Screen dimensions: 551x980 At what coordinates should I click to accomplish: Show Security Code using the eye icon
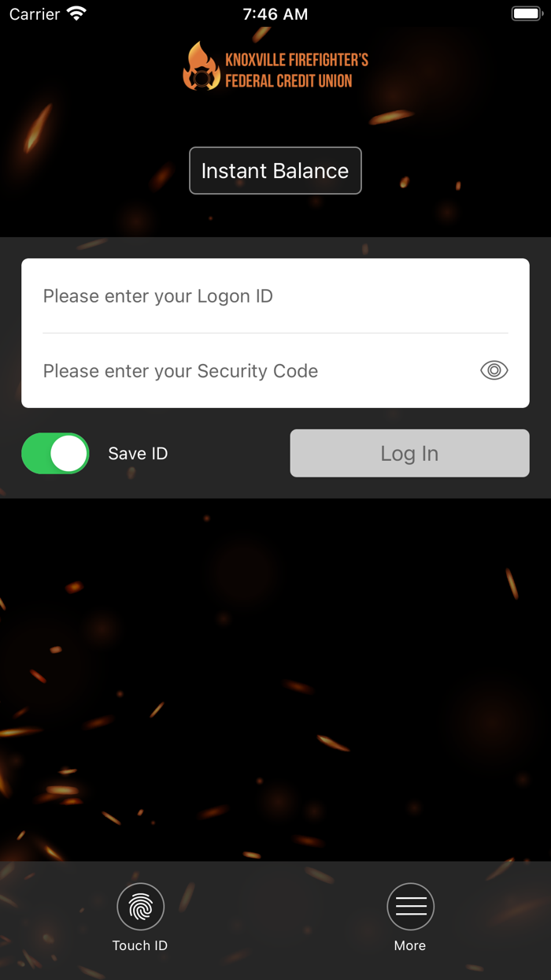point(494,370)
